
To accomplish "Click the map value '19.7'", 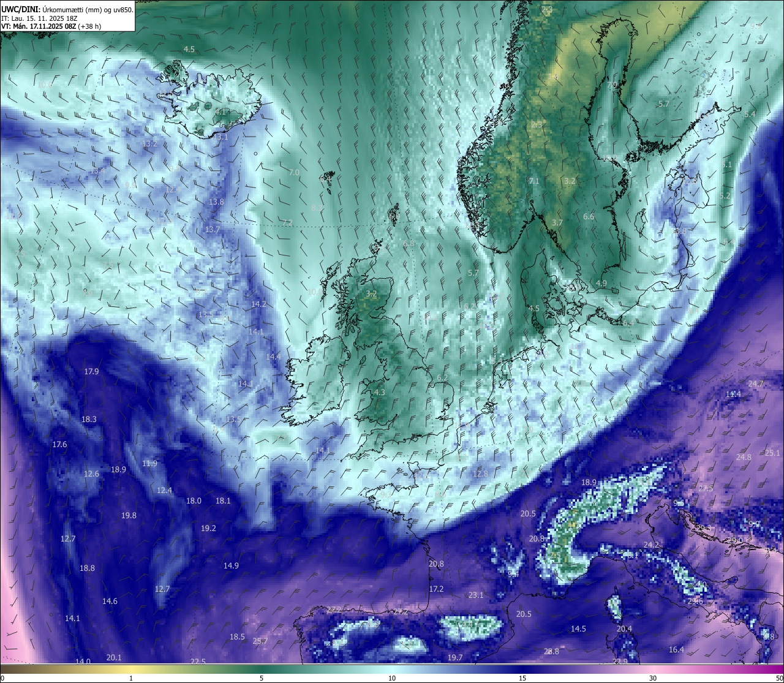I will tap(455, 657).
